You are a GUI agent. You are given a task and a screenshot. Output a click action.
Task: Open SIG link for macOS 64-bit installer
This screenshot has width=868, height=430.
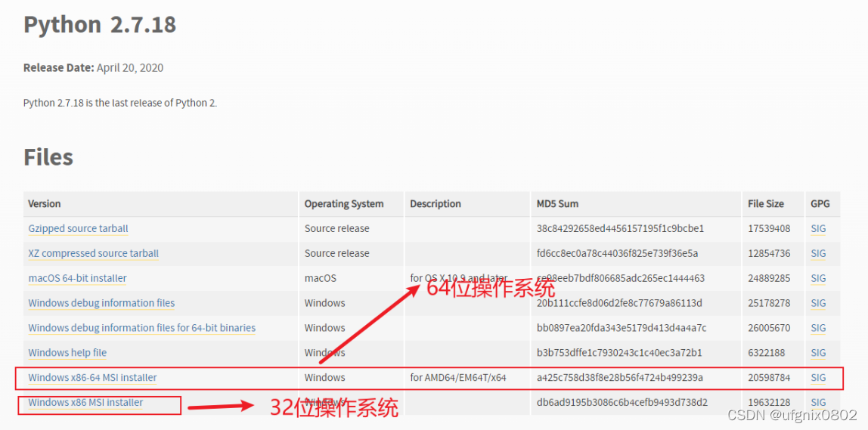[818, 278]
